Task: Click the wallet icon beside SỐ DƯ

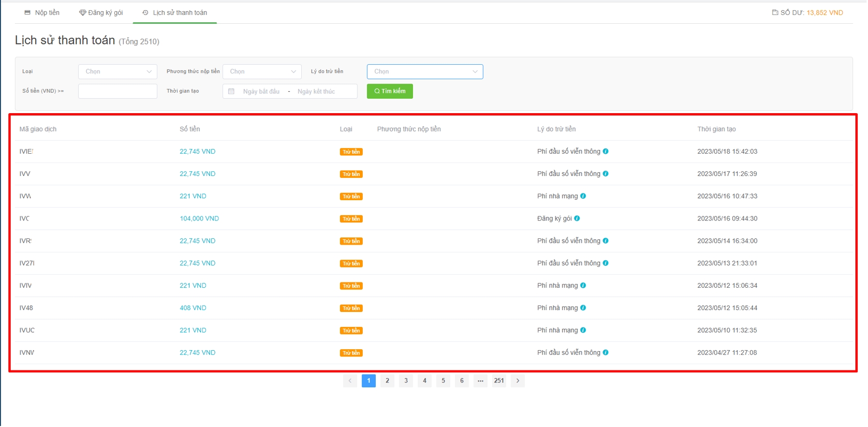Action: coord(775,13)
